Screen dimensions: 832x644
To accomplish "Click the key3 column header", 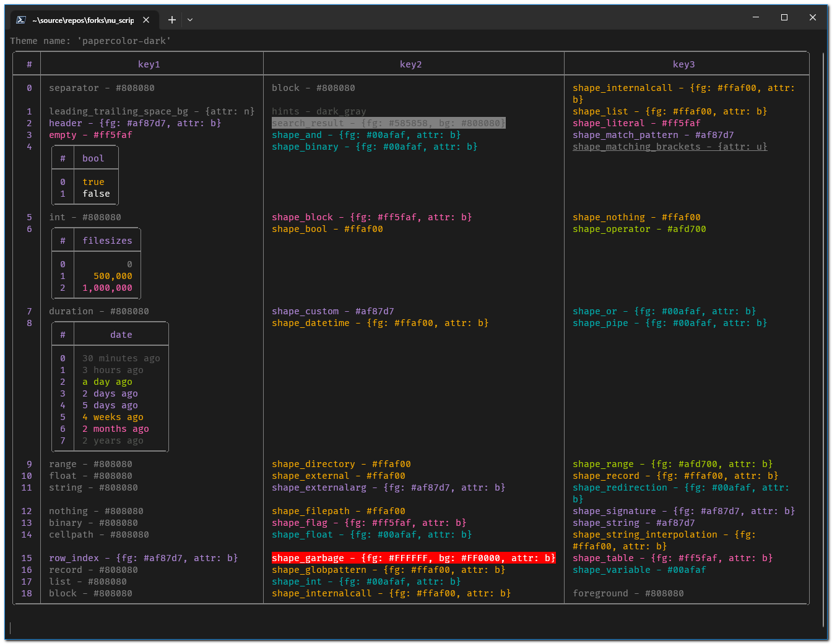I will [684, 64].
